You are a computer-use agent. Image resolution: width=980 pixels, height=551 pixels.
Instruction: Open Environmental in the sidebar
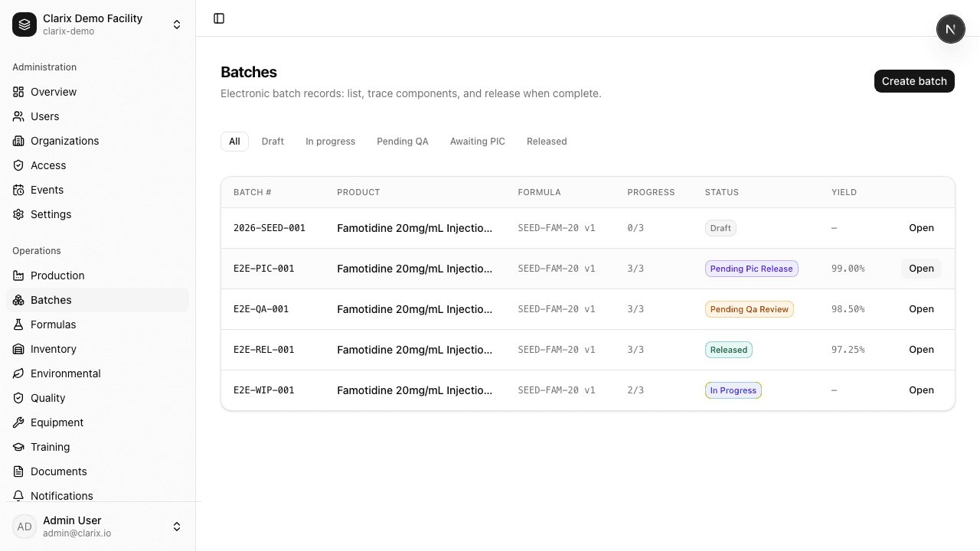tap(97, 373)
